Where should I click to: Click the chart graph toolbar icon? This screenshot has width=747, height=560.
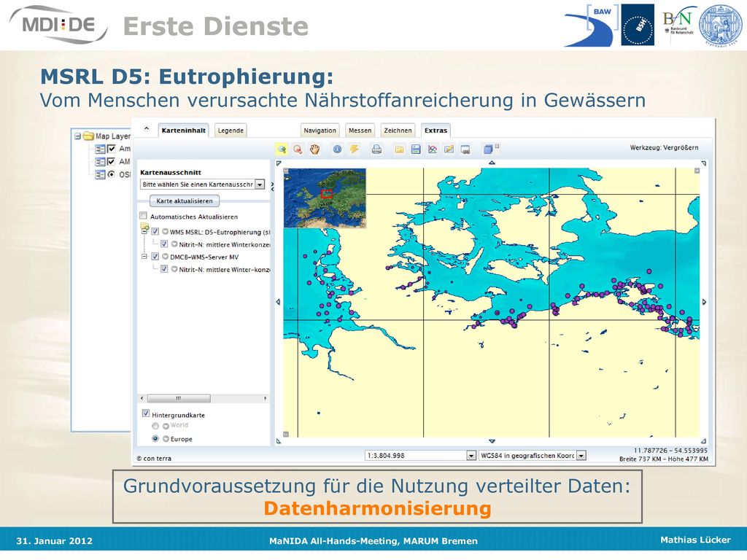click(x=432, y=149)
